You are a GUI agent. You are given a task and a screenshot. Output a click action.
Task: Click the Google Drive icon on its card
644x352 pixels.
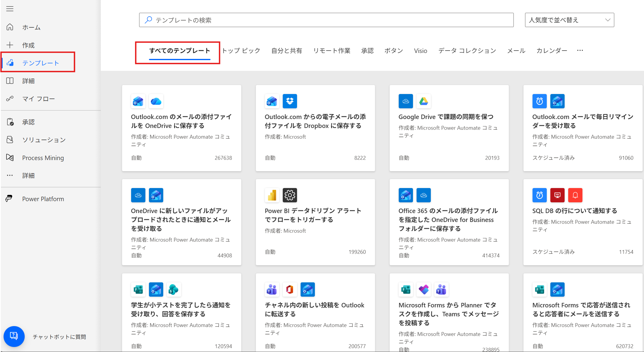tap(424, 101)
